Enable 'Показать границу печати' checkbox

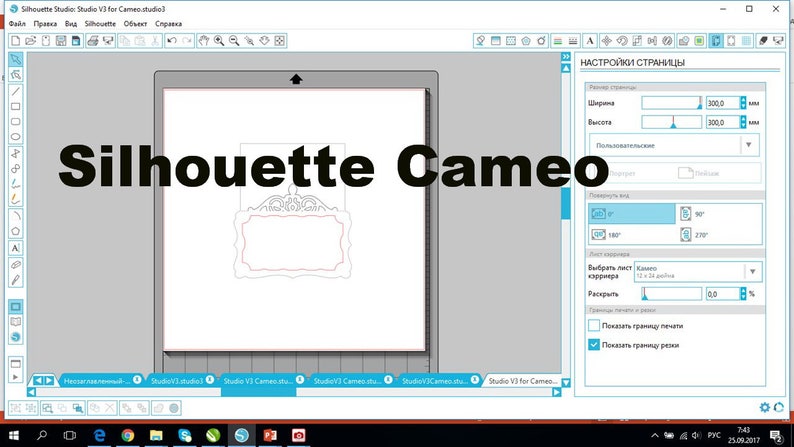(594, 326)
